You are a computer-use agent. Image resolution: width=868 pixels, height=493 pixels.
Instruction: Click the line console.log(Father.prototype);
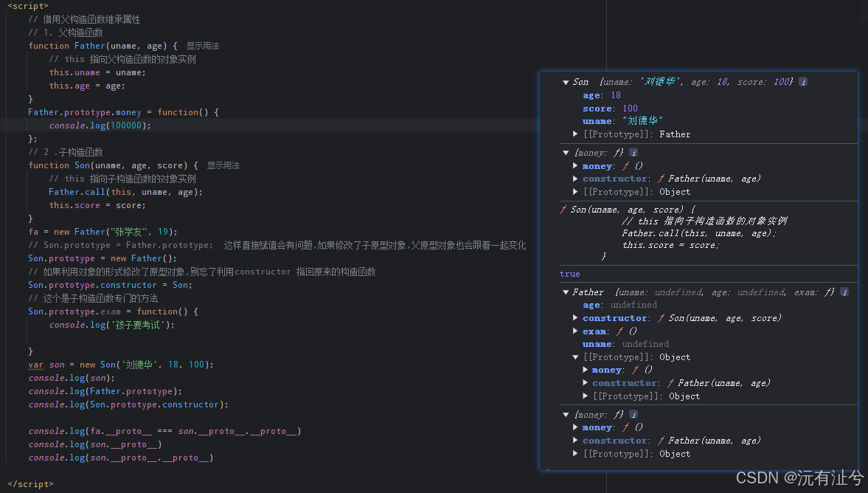(x=105, y=392)
